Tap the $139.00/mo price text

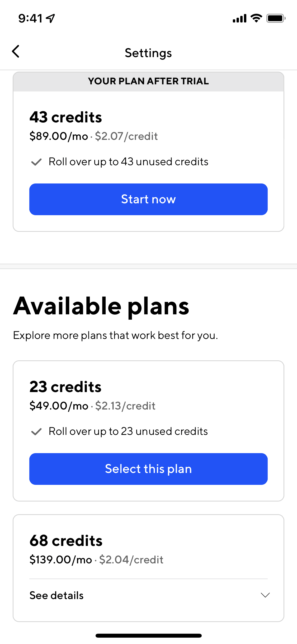[61, 560]
